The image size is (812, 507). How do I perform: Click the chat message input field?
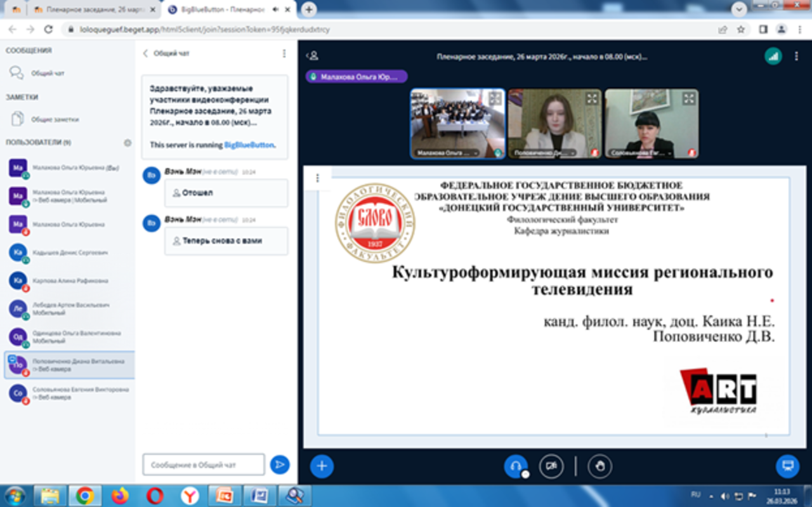pos(203,464)
